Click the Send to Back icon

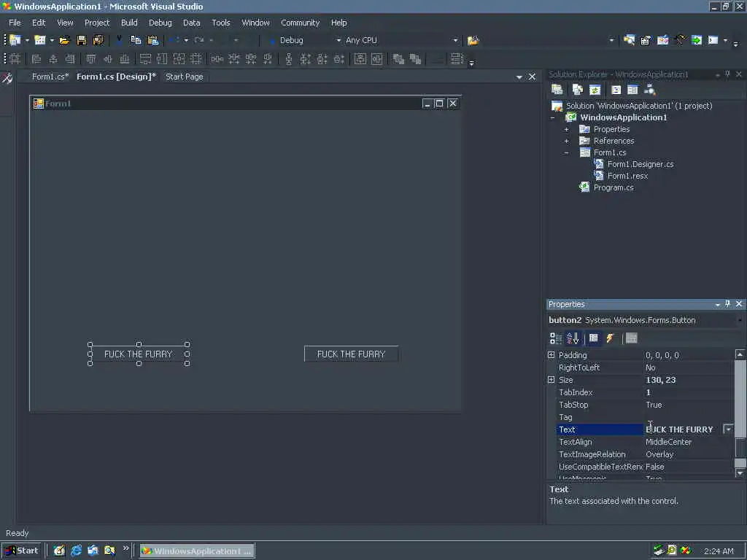(x=415, y=59)
